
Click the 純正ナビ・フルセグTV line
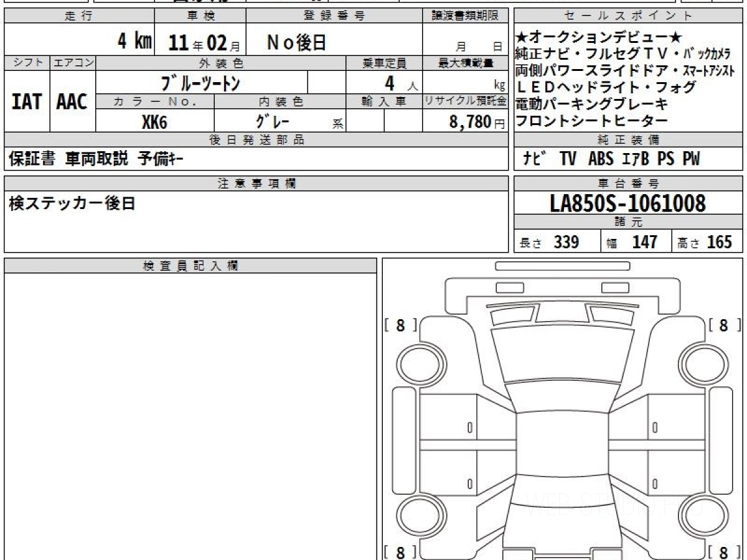623,54
